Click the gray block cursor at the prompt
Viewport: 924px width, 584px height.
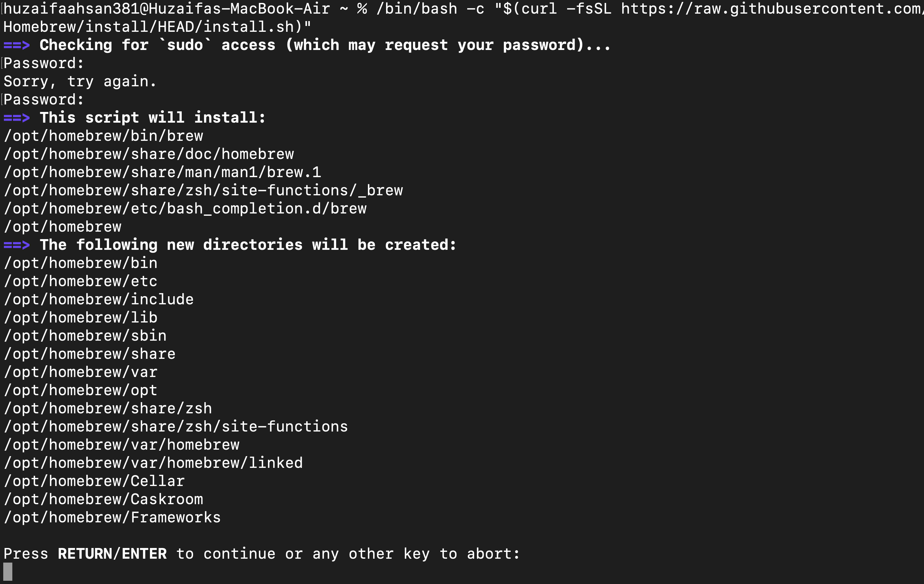click(8, 572)
